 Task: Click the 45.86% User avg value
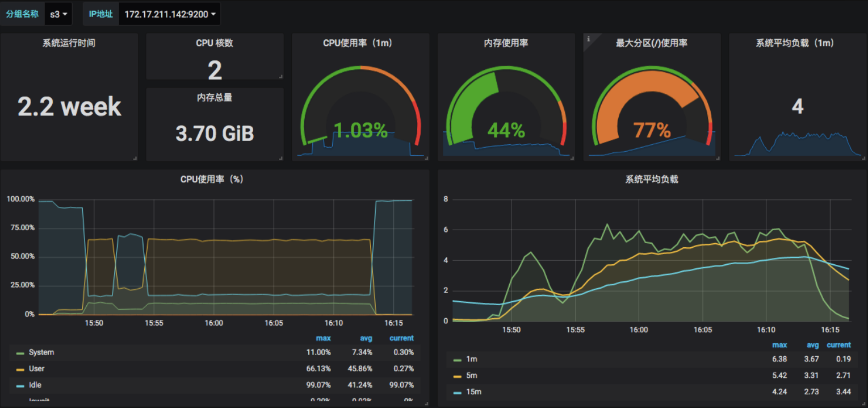[x=360, y=369]
